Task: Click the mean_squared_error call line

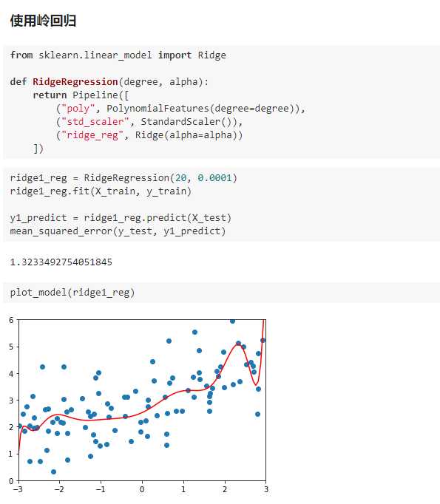Action: [118, 231]
